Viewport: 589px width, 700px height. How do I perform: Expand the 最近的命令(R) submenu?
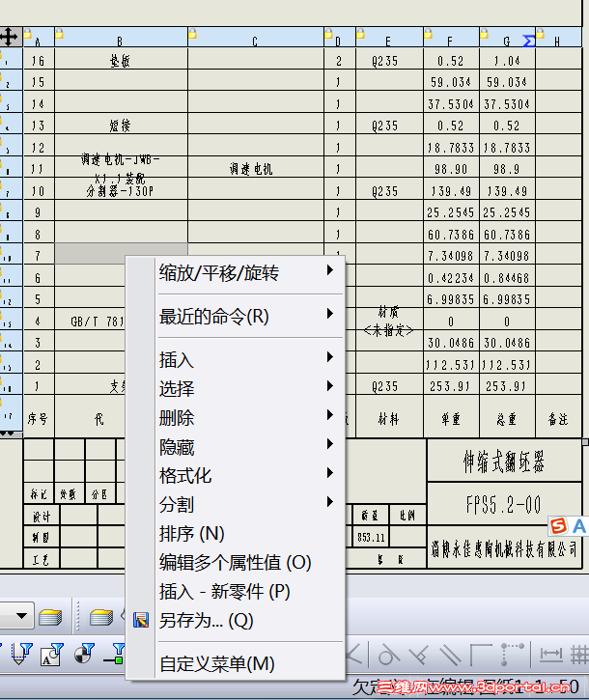(250, 316)
